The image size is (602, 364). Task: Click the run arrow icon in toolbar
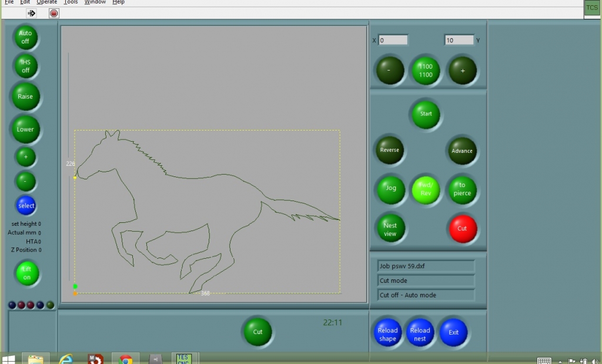coord(32,13)
